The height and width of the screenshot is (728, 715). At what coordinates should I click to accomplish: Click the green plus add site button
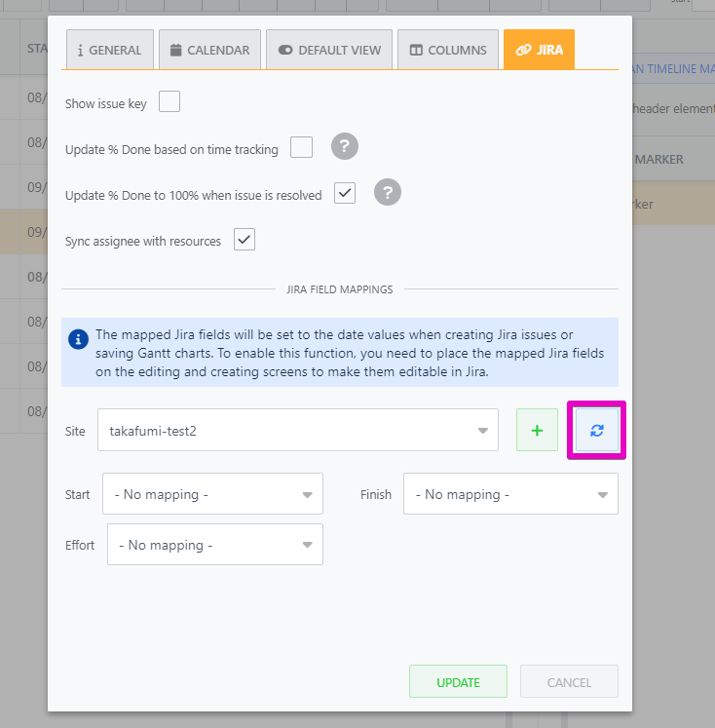(x=537, y=431)
